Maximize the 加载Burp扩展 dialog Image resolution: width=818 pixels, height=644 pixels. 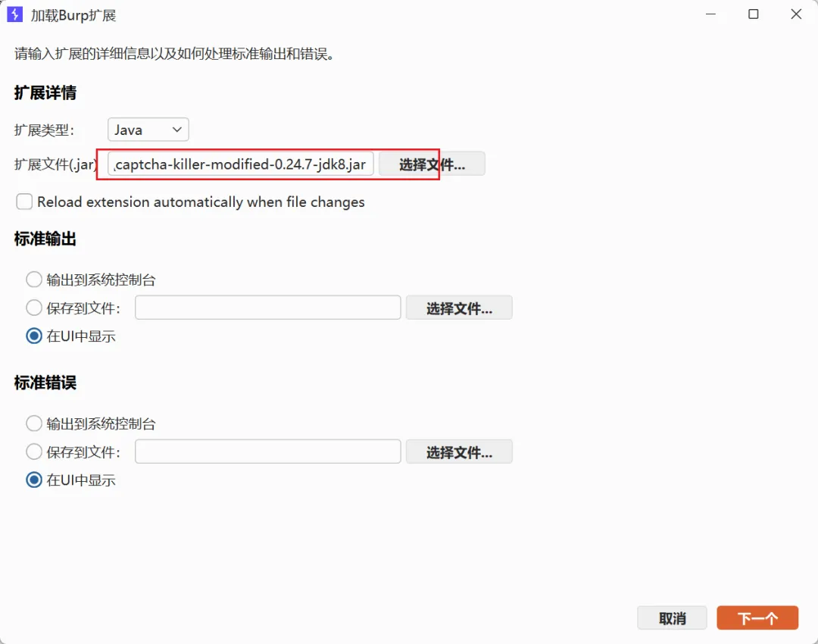click(754, 14)
